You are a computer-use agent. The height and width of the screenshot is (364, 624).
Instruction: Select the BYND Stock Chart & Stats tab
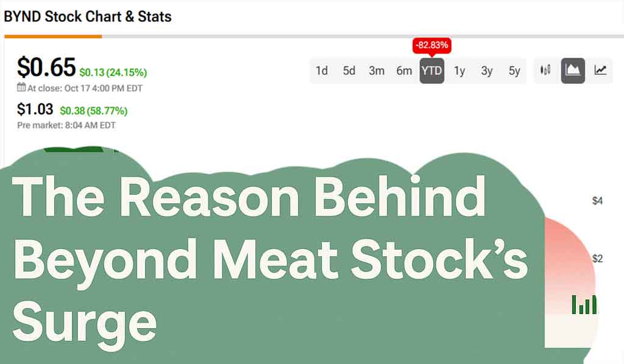point(87,17)
